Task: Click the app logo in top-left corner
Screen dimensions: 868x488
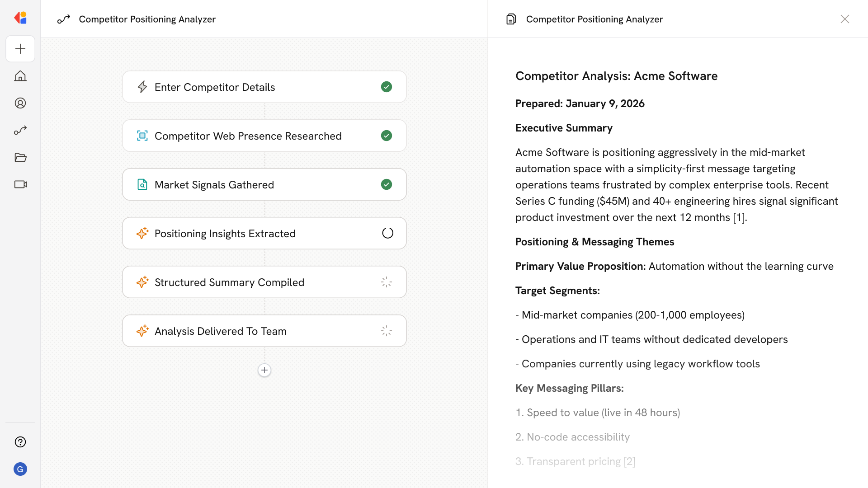Action: [x=20, y=18]
